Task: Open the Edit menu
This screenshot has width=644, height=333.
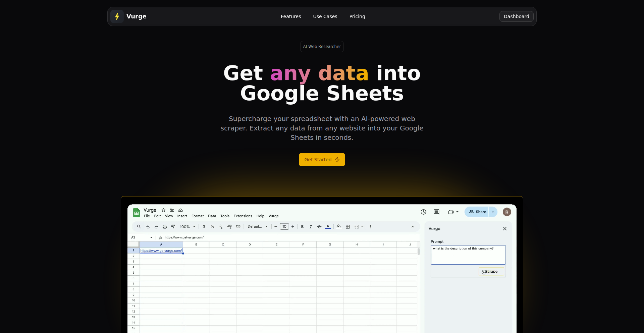Action: point(157,216)
